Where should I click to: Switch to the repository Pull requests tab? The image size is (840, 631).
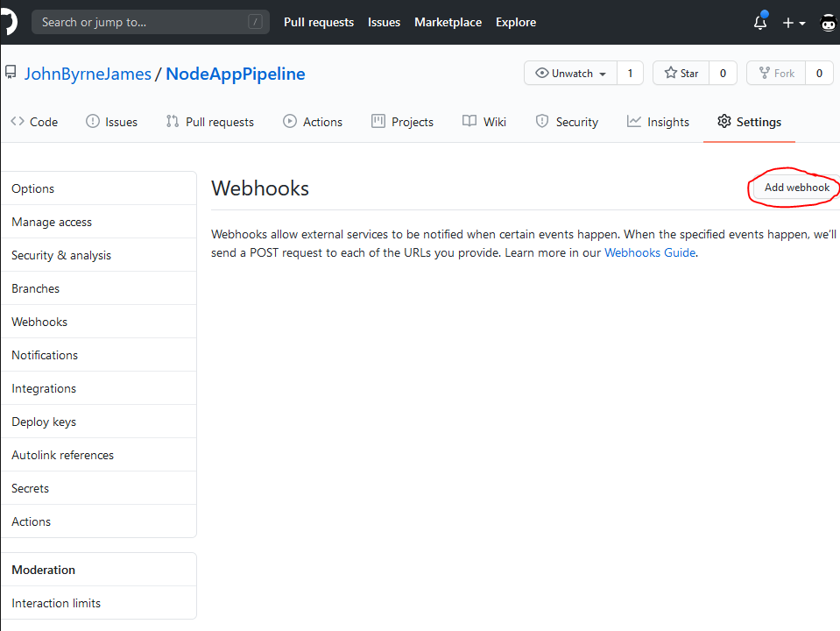209,122
